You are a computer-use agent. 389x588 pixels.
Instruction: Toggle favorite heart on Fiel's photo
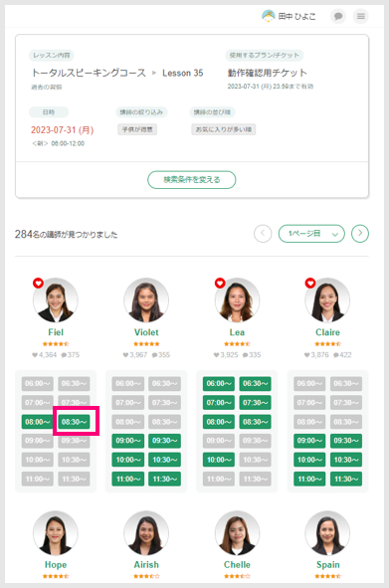click(38, 283)
